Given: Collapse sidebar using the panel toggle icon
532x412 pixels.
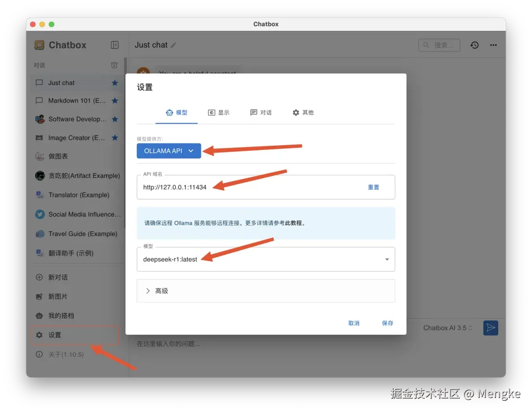Looking at the screenshot, I should tap(115, 45).
